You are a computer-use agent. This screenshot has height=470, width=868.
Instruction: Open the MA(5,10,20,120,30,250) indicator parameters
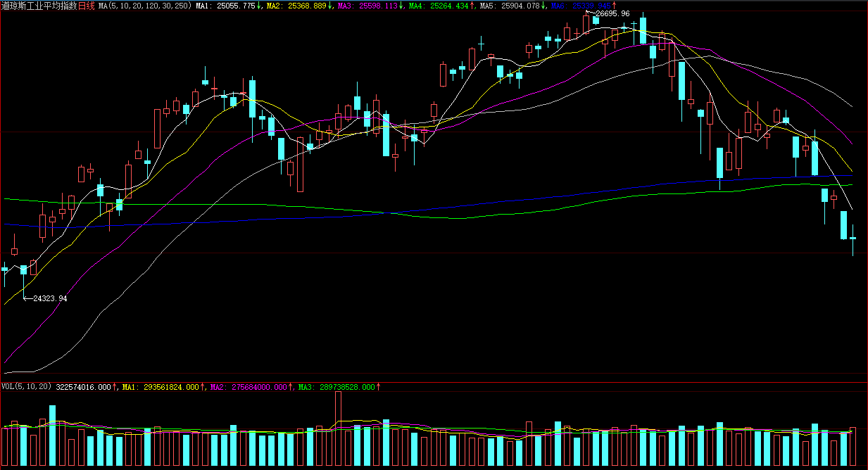click(144, 6)
